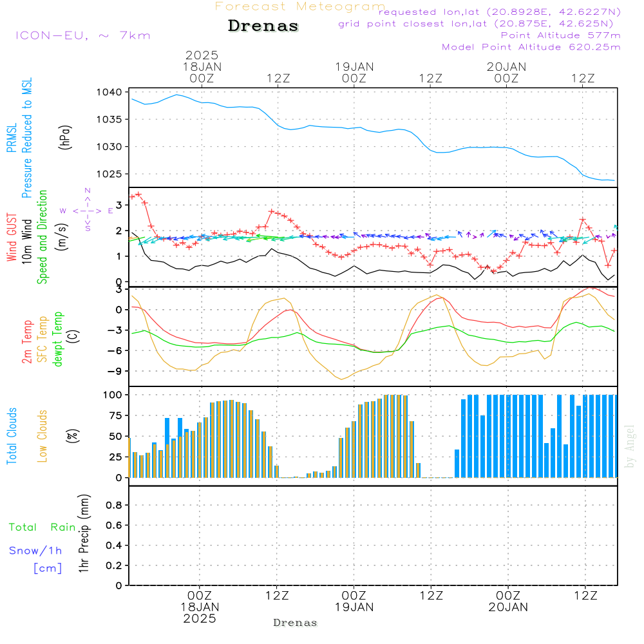644x644 pixels.
Task: Click the requested lon,lat coordinates text
Action: click(x=499, y=12)
